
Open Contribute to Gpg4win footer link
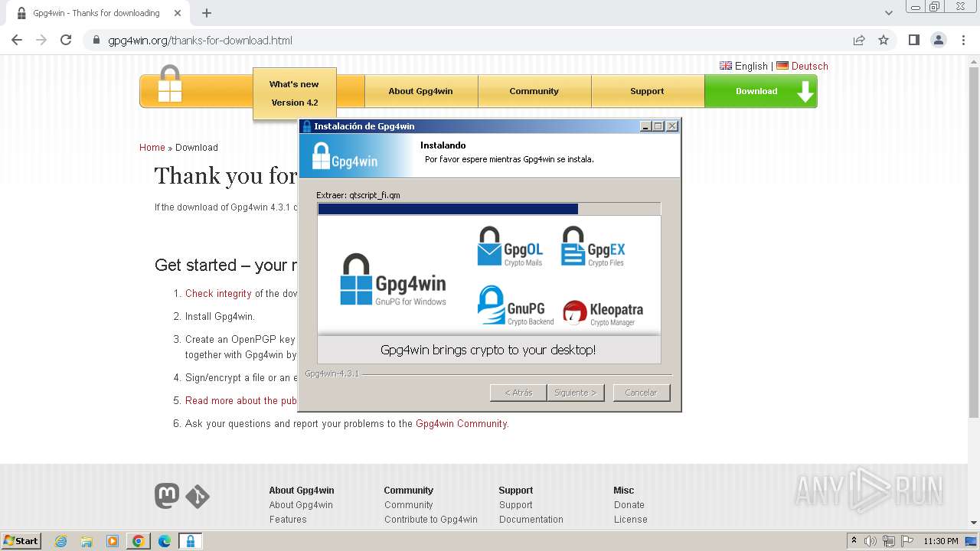click(431, 520)
